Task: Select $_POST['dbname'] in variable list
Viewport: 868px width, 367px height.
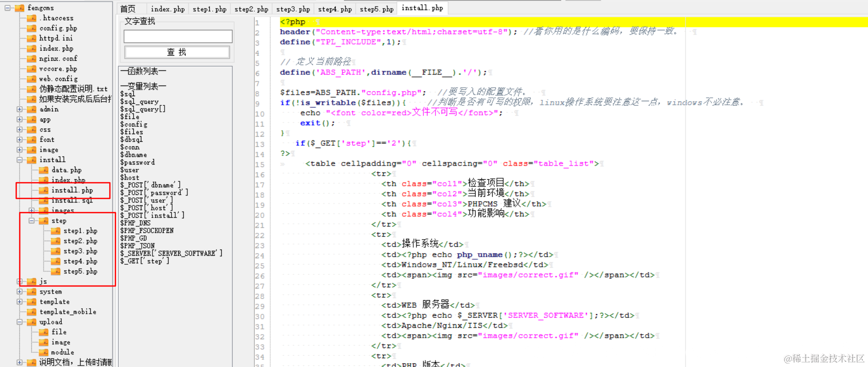Action: tap(150, 185)
